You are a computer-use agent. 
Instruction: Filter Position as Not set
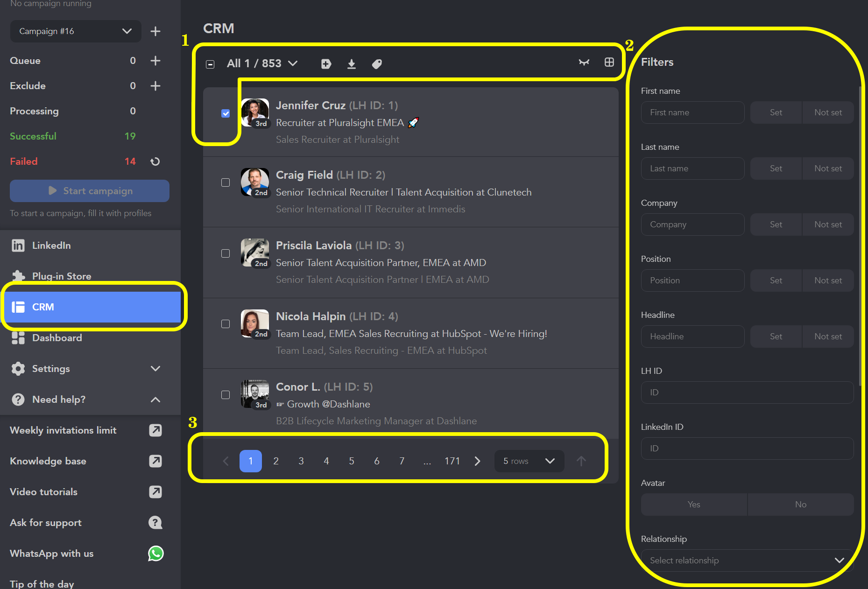tap(828, 280)
